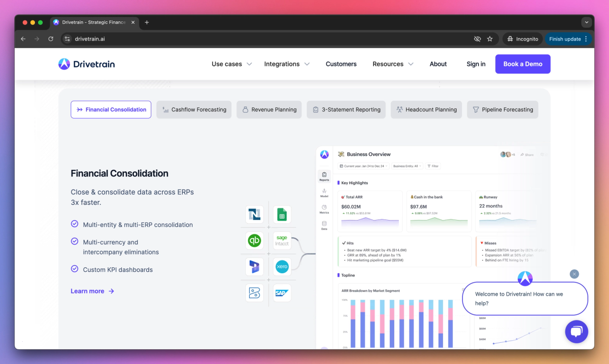609x364 pixels.
Task: Open the chat launcher bubble icon
Action: pyautogui.click(x=577, y=332)
